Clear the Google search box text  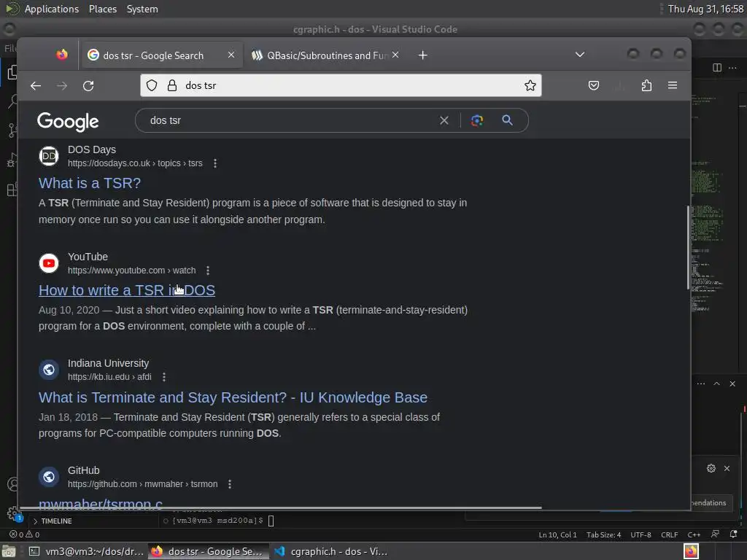444,120
